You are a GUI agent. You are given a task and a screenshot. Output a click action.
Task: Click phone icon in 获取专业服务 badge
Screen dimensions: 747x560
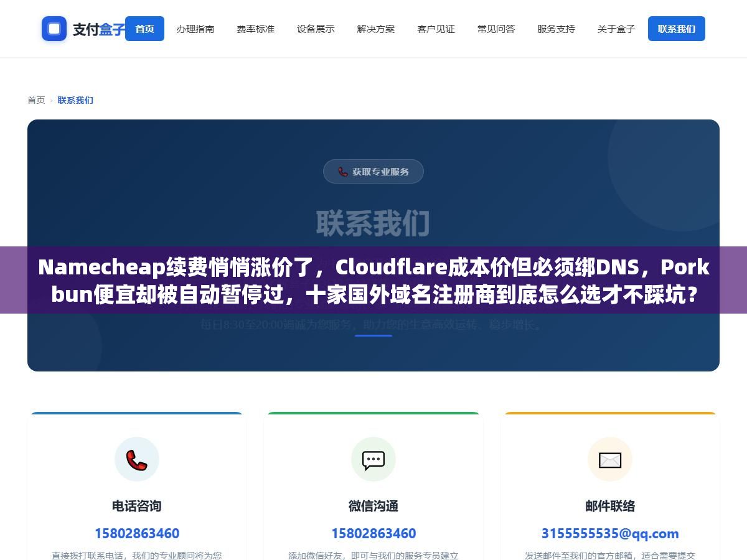click(343, 172)
